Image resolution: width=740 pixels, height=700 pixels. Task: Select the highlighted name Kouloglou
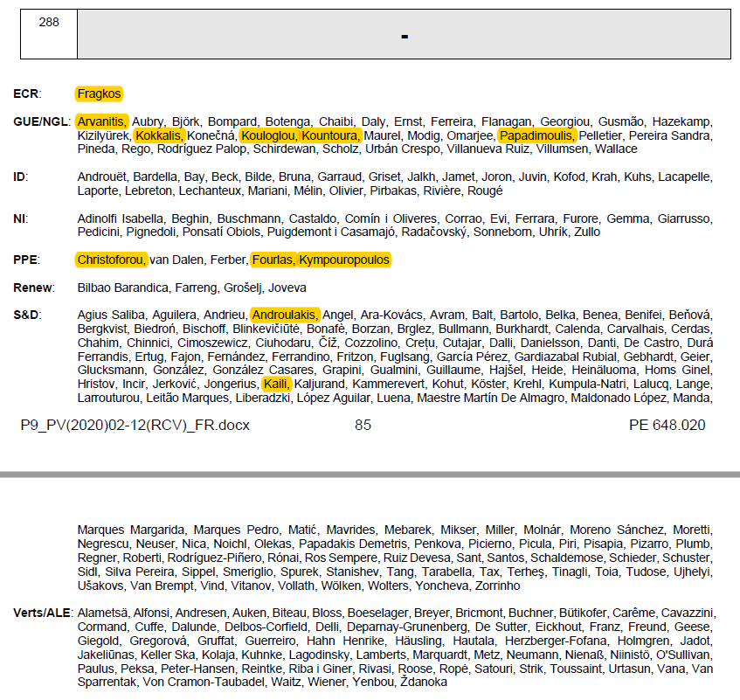[269, 135]
